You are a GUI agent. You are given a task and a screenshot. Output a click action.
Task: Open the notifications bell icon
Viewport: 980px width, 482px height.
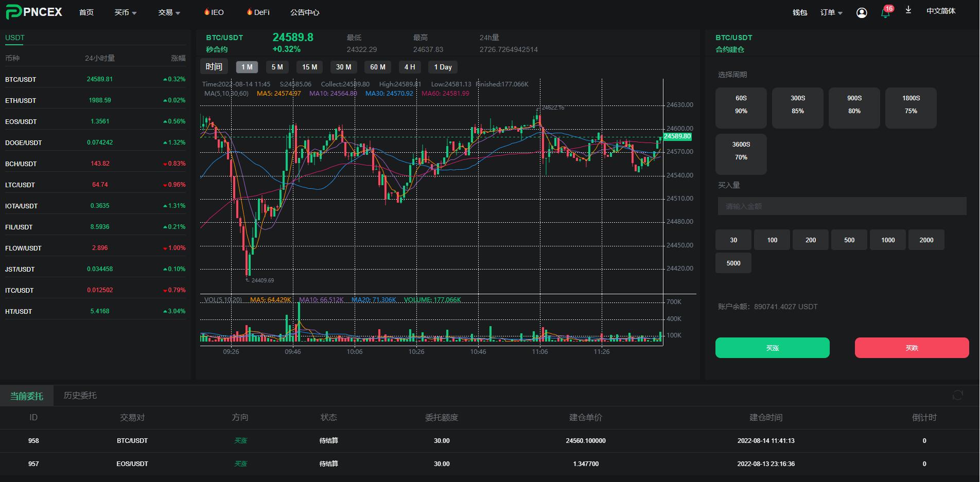pyautogui.click(x=885, y=13)
